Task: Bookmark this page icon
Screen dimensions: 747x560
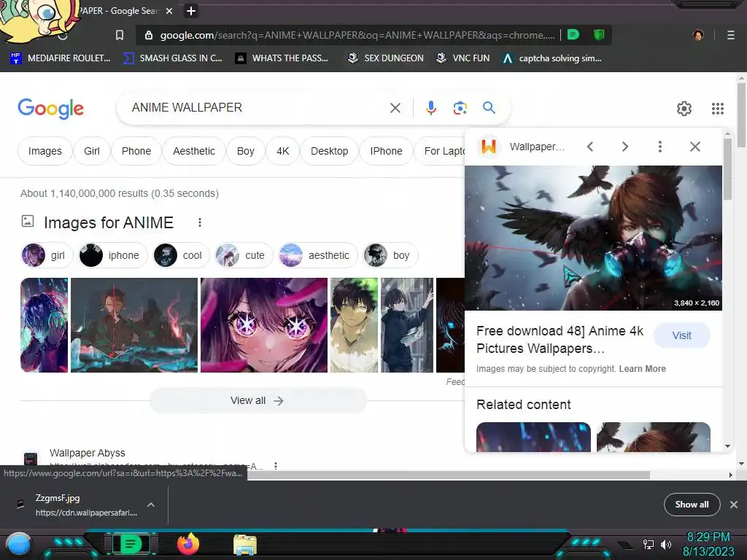Action: [120, 35]
